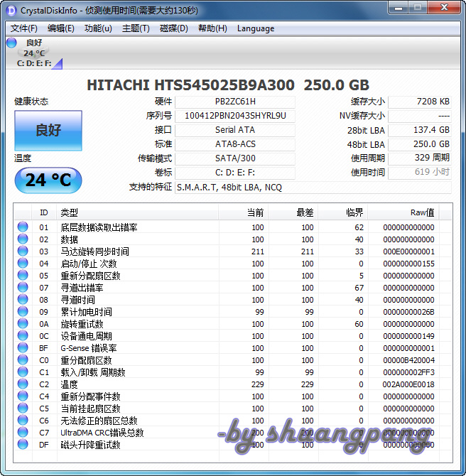Screen dimensions: 466x476
Task: Select the G-Sense 错误率 attribute name
Action: click(x=89, y=348)
